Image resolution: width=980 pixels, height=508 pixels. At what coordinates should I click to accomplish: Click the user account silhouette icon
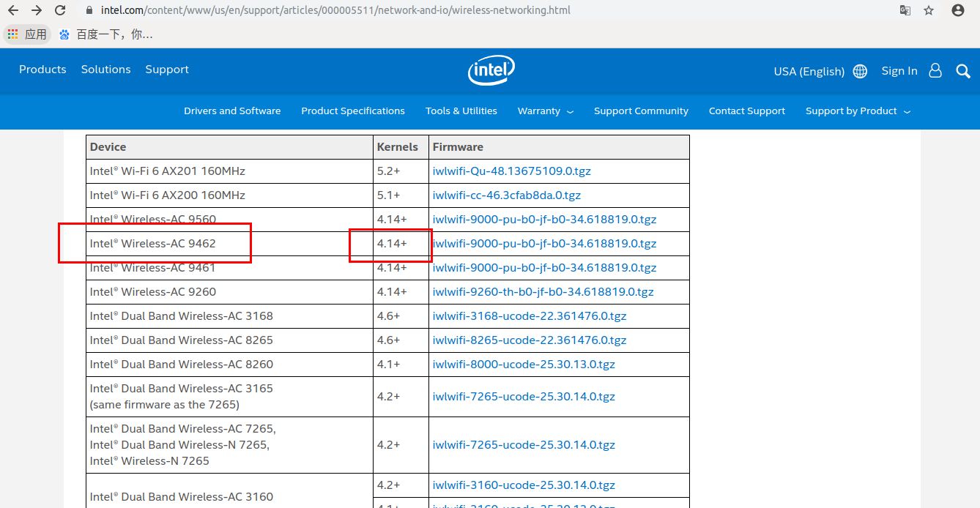point(935,70)
